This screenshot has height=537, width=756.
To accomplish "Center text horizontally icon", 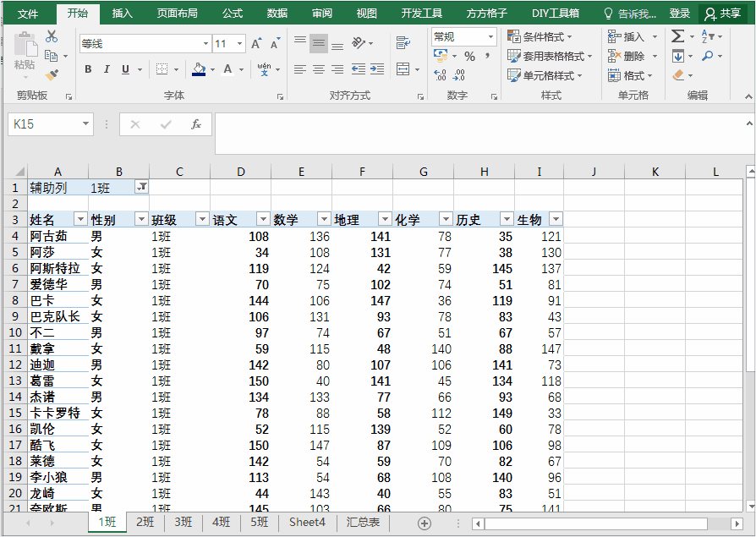I will pyautogui.click(x=319, y=69).
